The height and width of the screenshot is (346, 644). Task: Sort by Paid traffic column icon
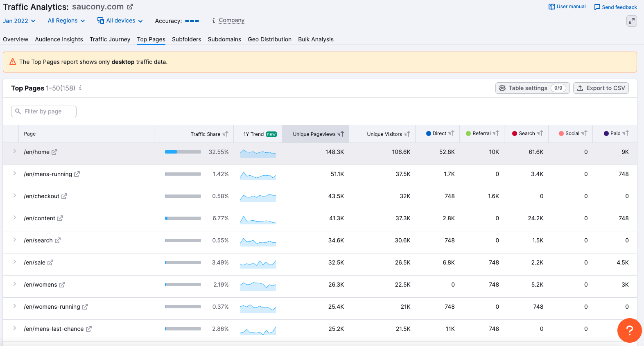click(x=626, y=133)
